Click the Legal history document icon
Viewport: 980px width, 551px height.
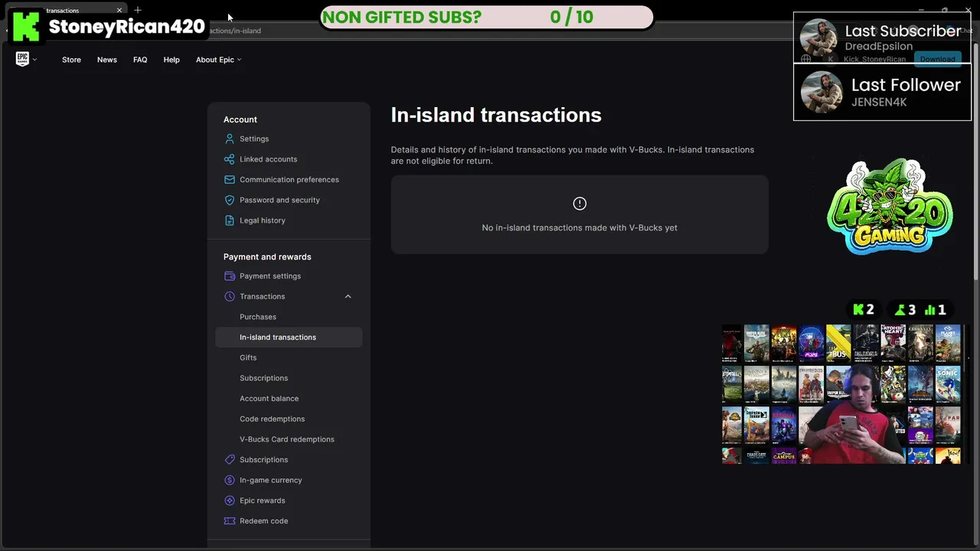(x=229, y=220)
